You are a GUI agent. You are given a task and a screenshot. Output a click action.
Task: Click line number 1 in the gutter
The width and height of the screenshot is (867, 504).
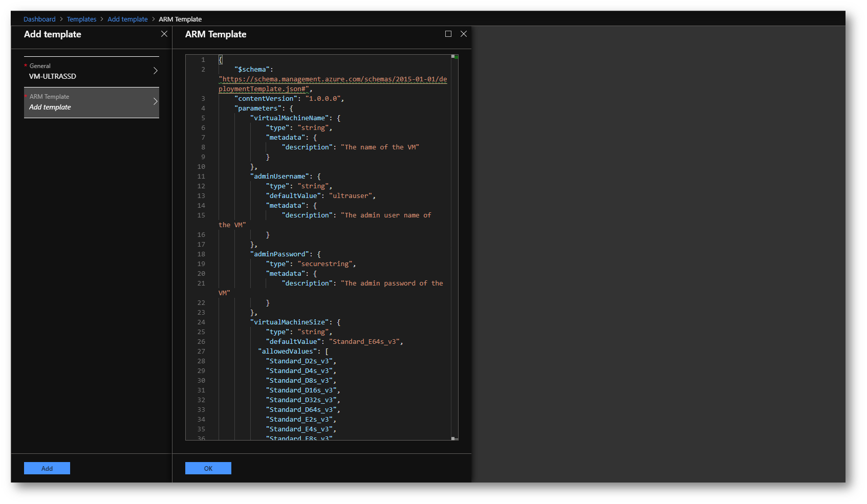tap(203, 60)
